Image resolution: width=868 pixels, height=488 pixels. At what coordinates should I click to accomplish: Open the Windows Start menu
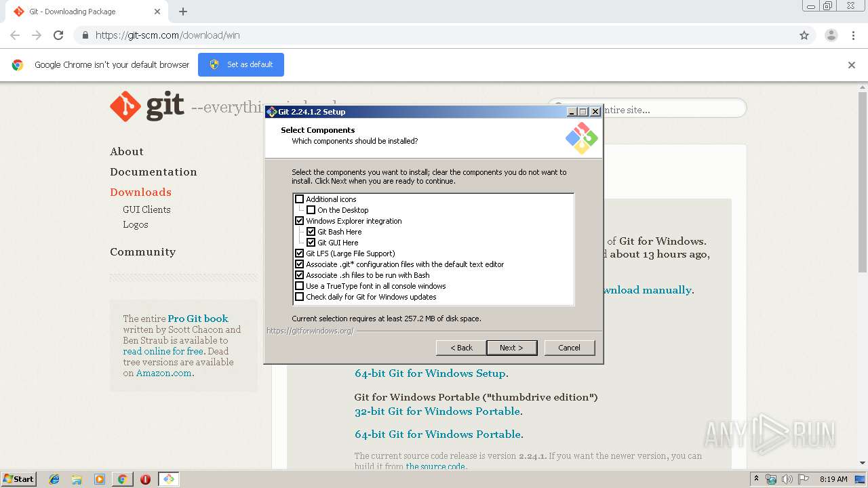pyautogui.click(x=18, y=479)
